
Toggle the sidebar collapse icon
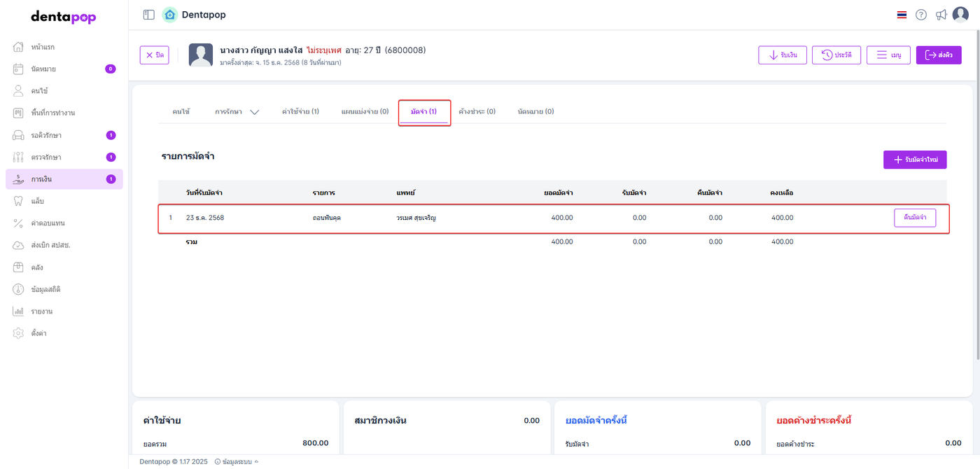148,15
